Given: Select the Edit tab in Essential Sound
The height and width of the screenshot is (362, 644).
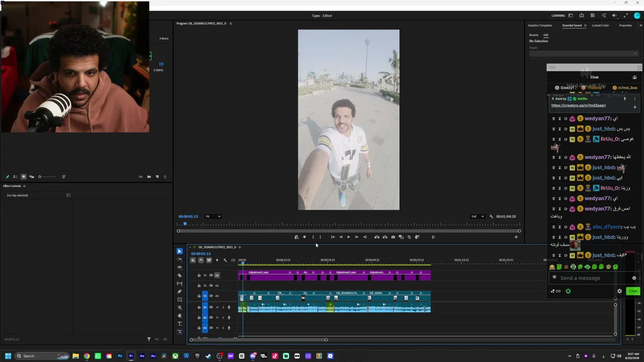Looking at the screenshot, I should click(x=546, y=35).
